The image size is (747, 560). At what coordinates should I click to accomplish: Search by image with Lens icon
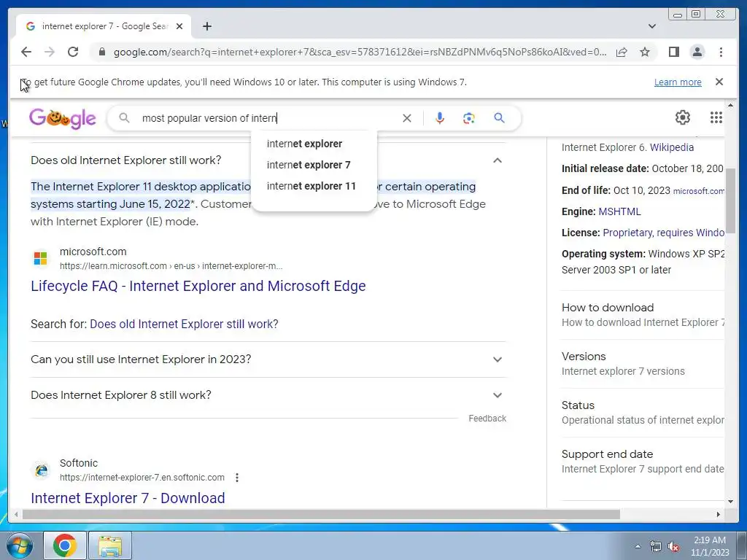click(x=469, y=118)
